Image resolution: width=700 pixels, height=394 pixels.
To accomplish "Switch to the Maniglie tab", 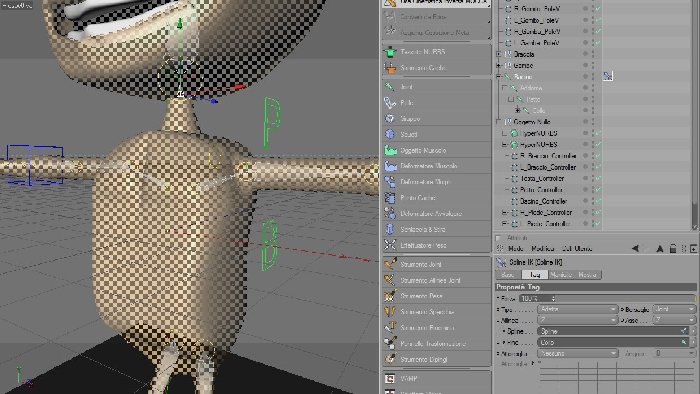I will (561, 275).
